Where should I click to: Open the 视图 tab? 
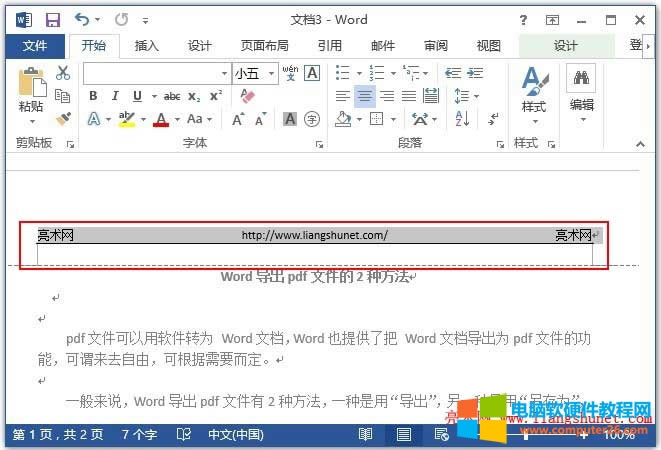coord(489,46)
